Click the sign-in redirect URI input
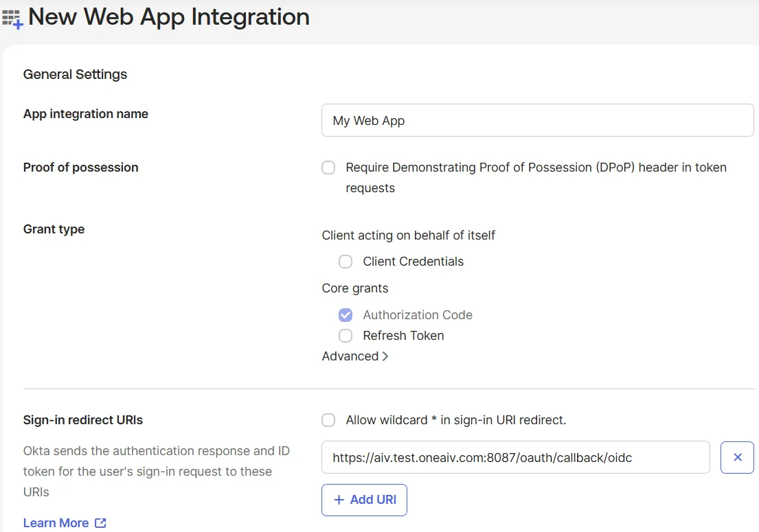The height and width of the screenshot is (532, 759). coord(516,457)
